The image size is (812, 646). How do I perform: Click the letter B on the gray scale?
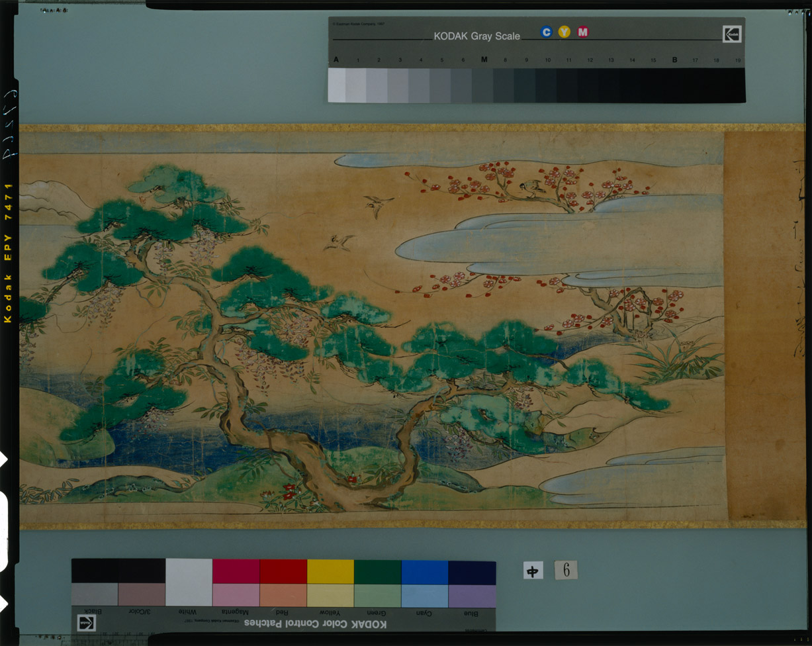pyautogui.click(x=674, y=60)
